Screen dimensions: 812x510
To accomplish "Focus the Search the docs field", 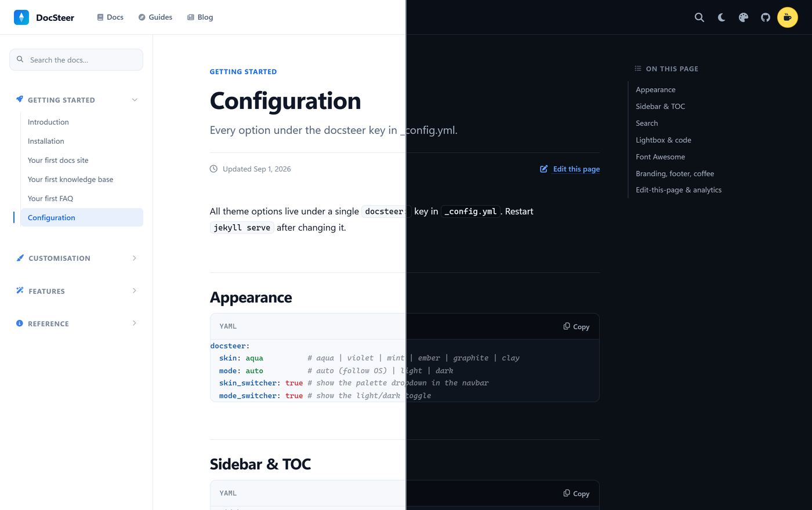I will (x=76, y=60).
